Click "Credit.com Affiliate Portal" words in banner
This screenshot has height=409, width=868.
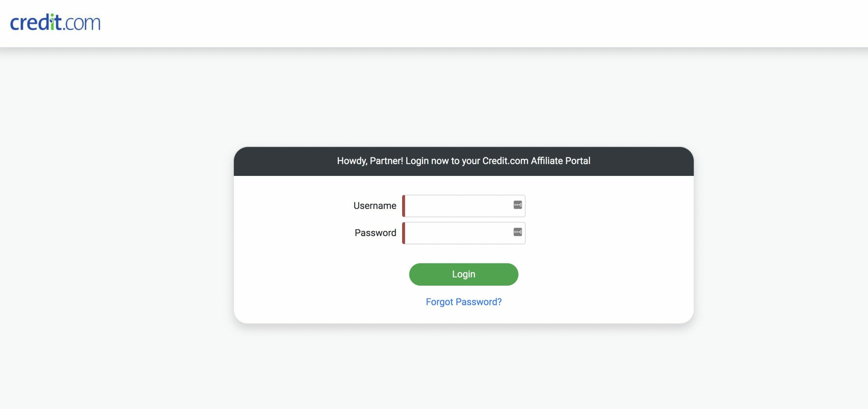pos(536,161)
